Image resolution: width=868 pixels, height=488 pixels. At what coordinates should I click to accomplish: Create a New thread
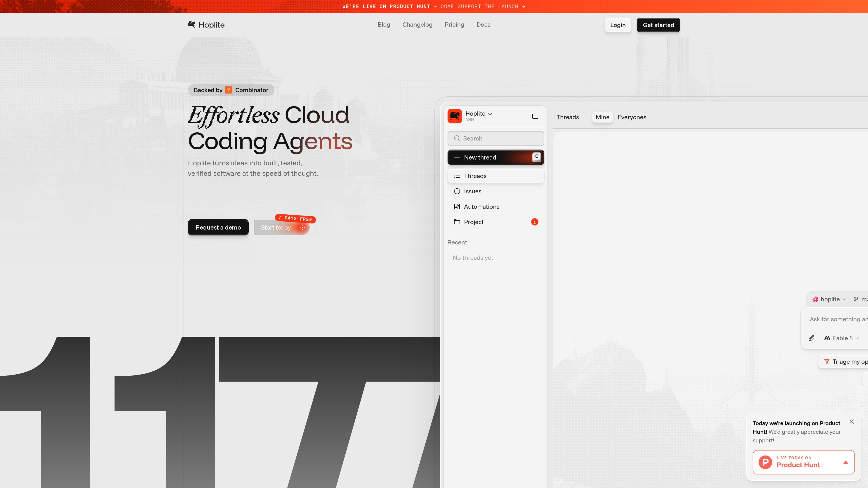tap(496, 157)
